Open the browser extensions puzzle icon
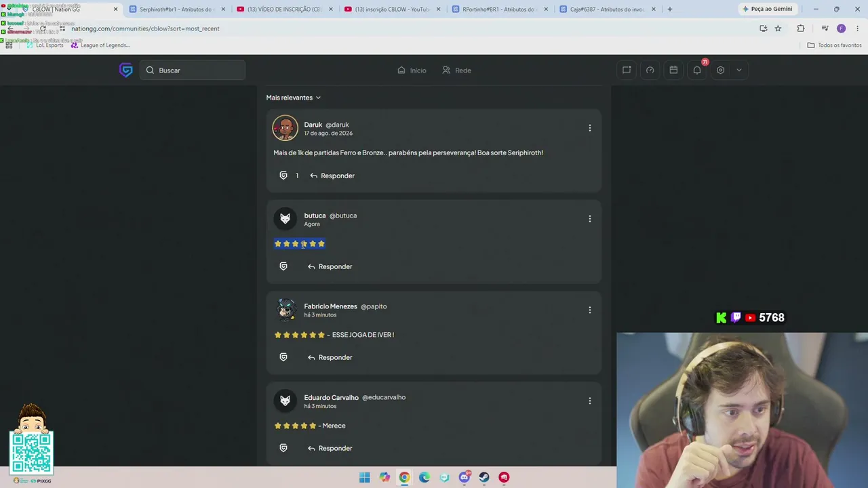Image resolution: width=868 pixels, height=488 pixels. [801, 28]
